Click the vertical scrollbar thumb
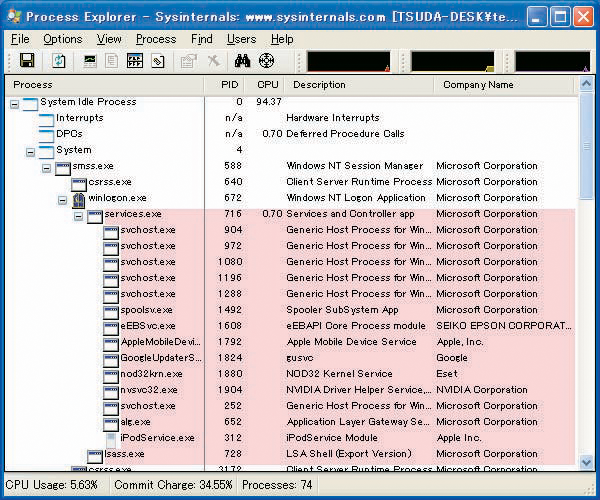This screenshot has height=500, width=600. 586,146
